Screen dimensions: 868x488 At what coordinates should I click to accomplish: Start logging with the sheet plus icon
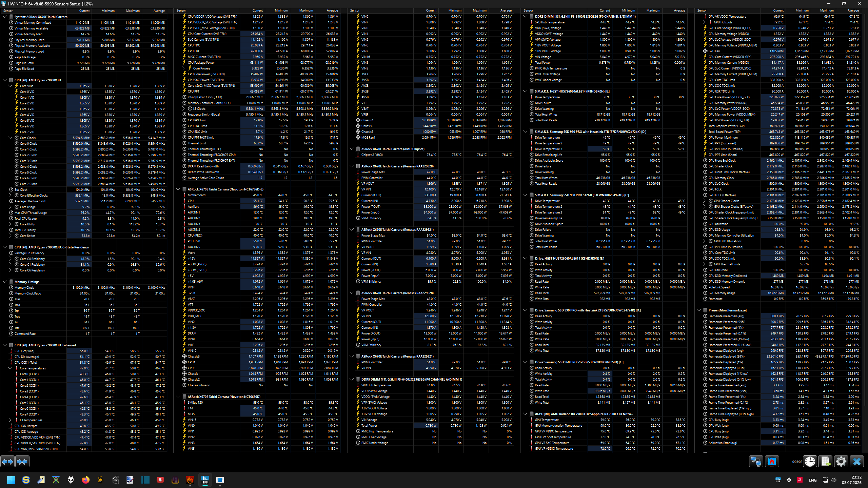tap(826, 461)
